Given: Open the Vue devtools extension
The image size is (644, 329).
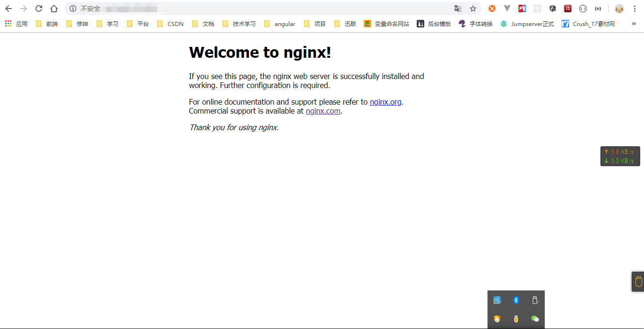Looking at the screenshot, I should point(507,9).
